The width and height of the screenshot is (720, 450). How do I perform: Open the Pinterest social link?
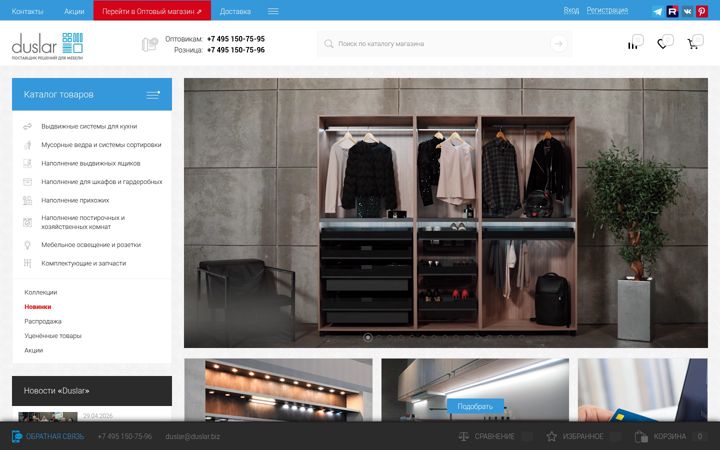click(x=702, y=11)
